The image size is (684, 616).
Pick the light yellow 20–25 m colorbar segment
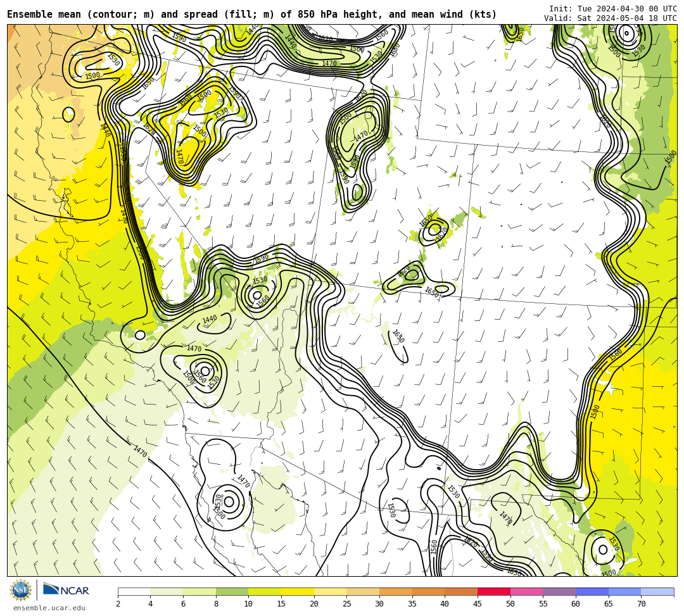(330, 591)
